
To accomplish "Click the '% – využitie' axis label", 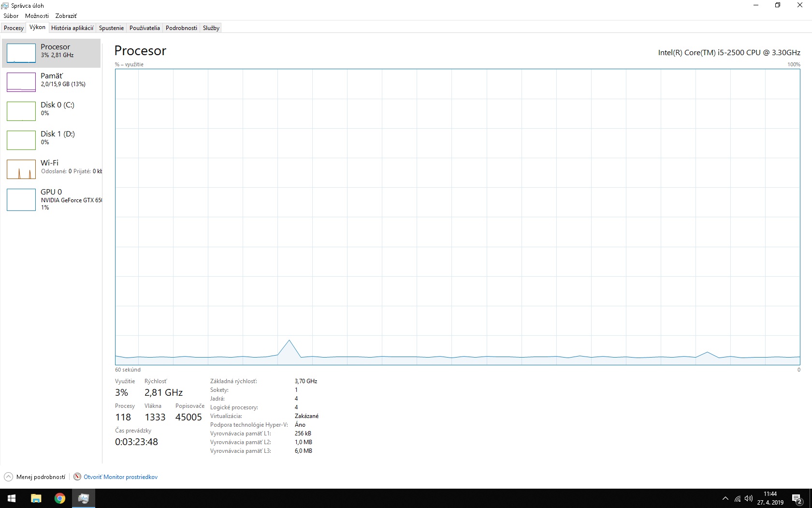I will [x=129, y=64].
